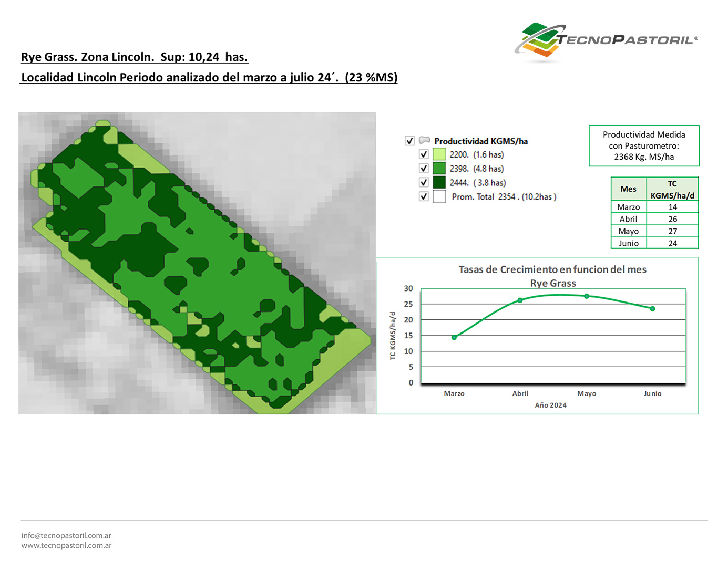Hide the 2444 (3.8 has) layer
Screen dimensions: 728x562
(424, 182)
